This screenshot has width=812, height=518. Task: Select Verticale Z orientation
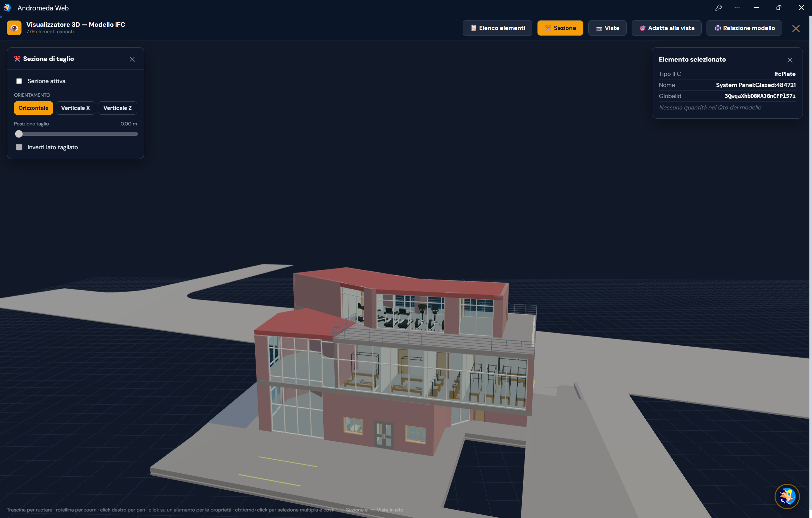117,108
